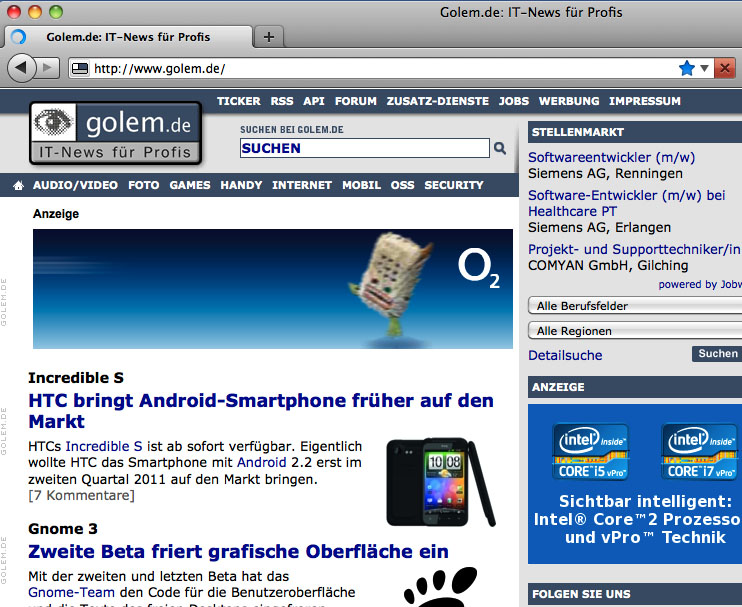Open headline HTC bringt Android-Smartphone früher
The height and width of the screenshot is (607, 742).
tap(261, 411)
